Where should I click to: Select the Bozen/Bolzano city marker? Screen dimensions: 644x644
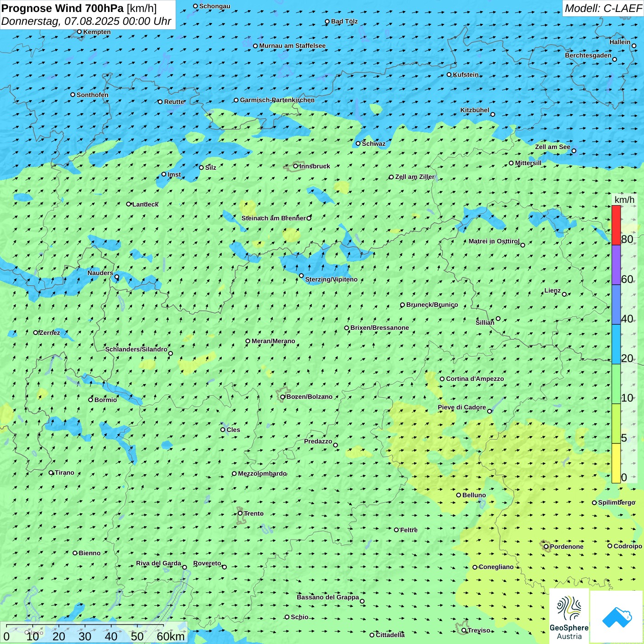[x=283, y=397]
